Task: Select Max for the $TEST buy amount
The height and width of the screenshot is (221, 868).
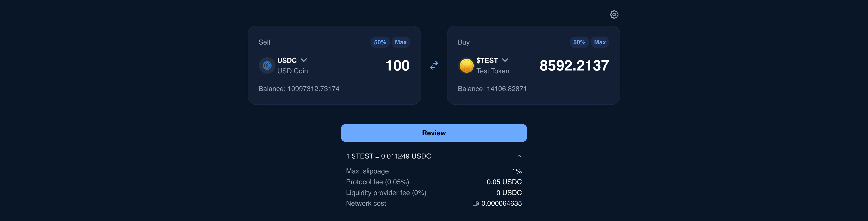Action: [600, 42]
